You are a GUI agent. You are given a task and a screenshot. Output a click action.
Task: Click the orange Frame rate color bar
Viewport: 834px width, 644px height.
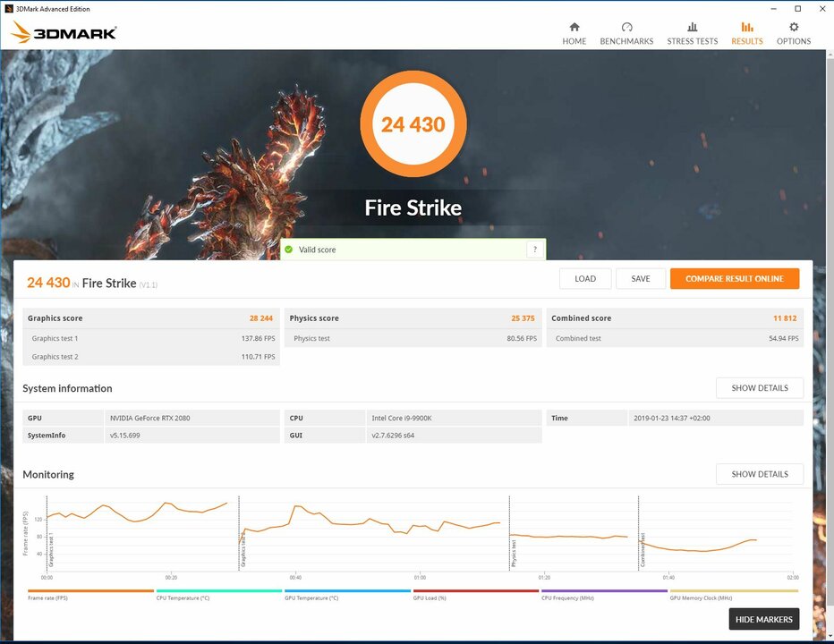click(x=90, y=591)
